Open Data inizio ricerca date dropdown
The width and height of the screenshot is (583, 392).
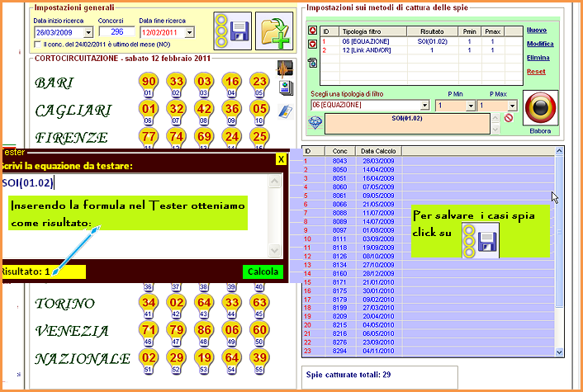[88, 33]
